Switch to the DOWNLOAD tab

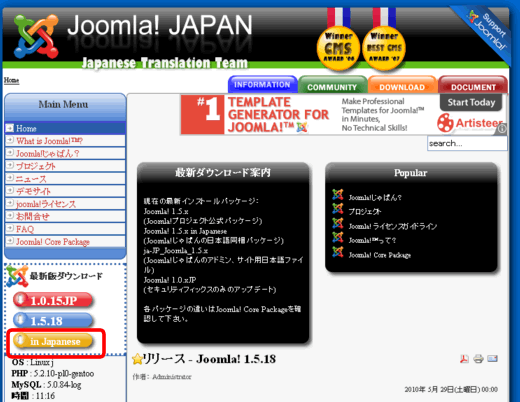point(402,85)
